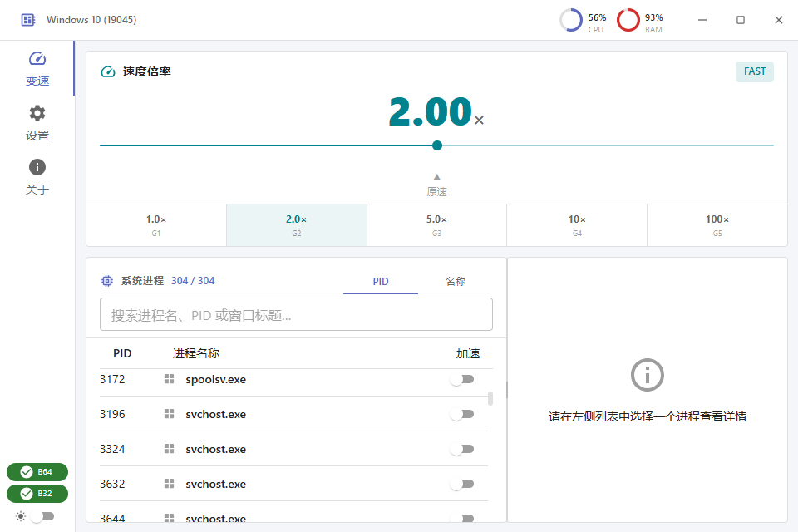This screenshot has width=798, height=532.
Task: Click the Windows icon of svchost.exe 3196
Action: tap(169, 414)
